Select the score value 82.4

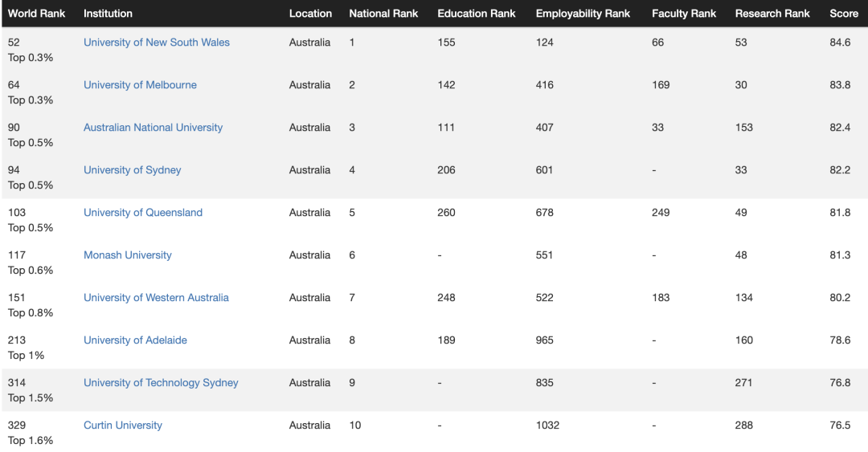(x=840, y=128)
